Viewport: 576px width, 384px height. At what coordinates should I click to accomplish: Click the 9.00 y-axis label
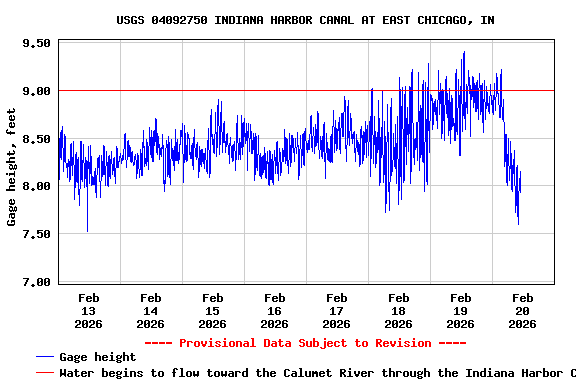point(36,91)
